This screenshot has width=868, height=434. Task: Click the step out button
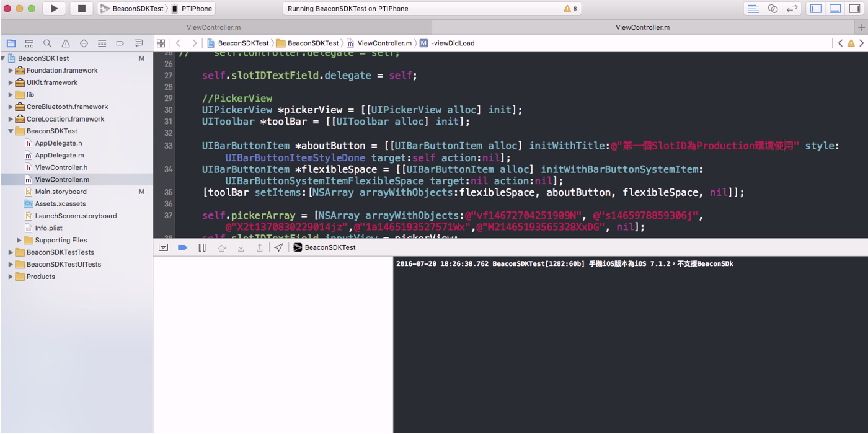tap(260, 247)
